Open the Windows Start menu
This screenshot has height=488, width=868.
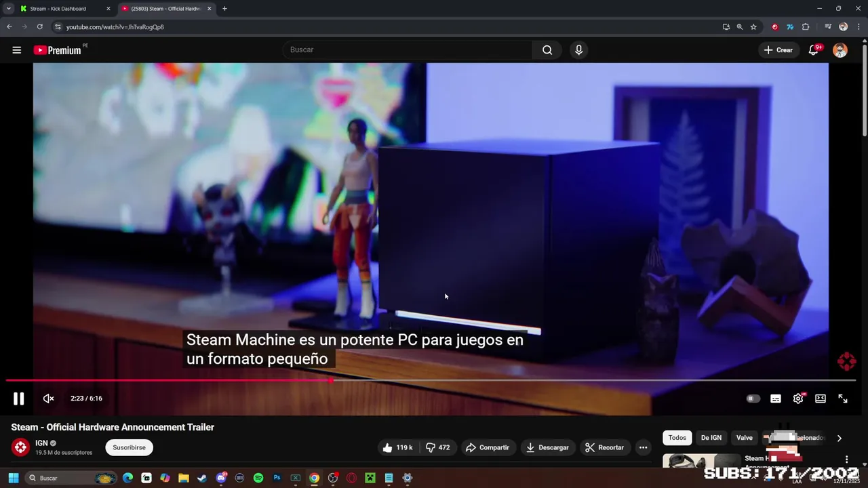pyautogui.click(x=13, y=479)
